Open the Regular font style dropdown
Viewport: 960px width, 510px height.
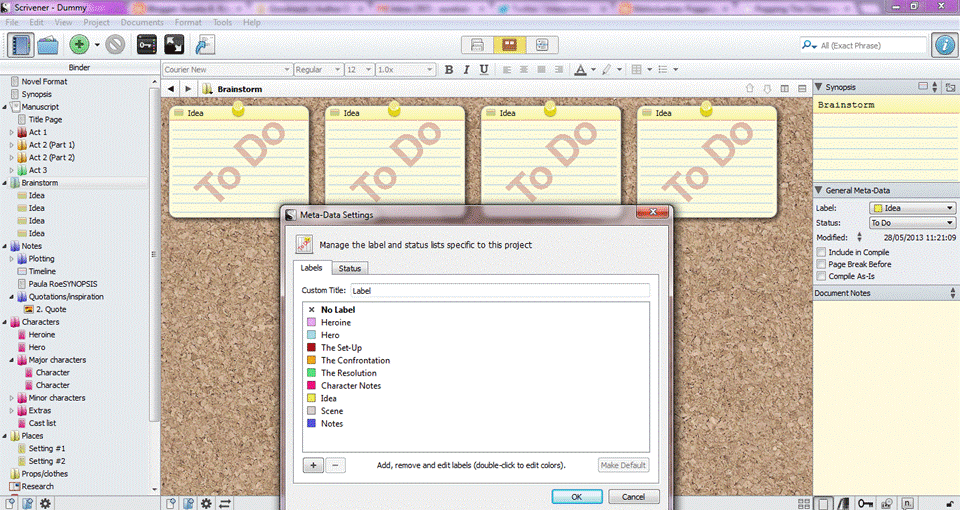pyautogui.click(x=318, y=69)
